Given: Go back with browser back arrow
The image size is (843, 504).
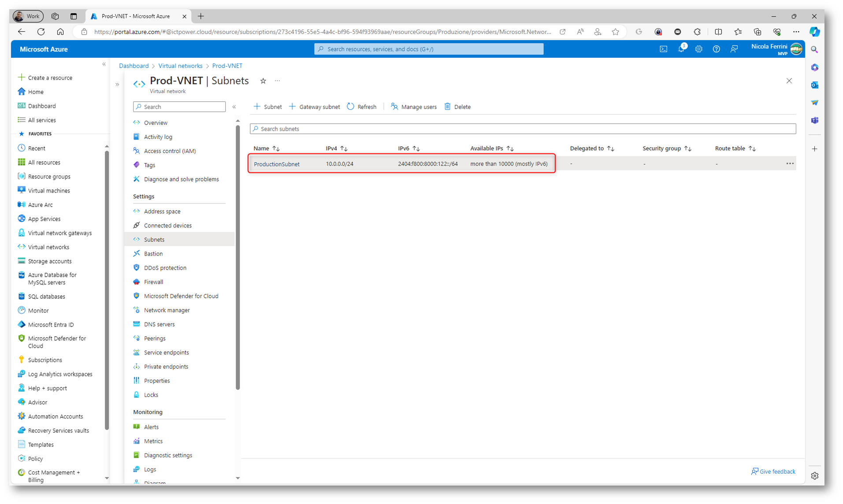Looking at the screenshot, I should point(21,32).
